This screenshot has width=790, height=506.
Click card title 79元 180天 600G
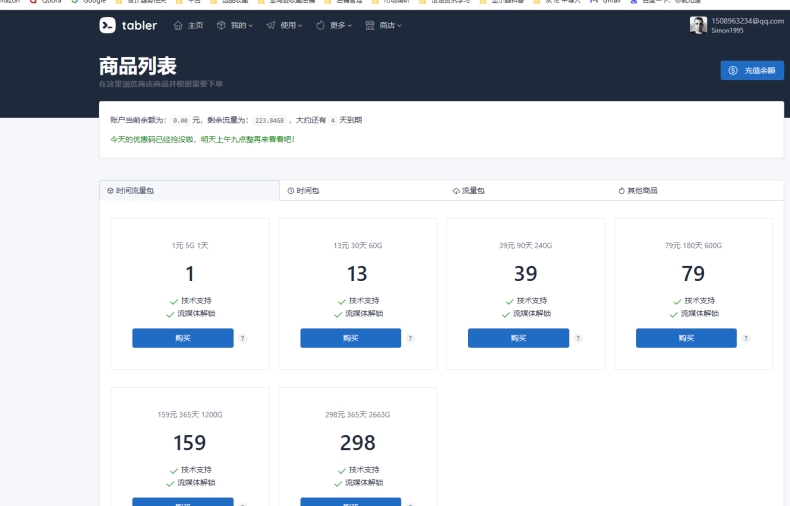(693, 245)
